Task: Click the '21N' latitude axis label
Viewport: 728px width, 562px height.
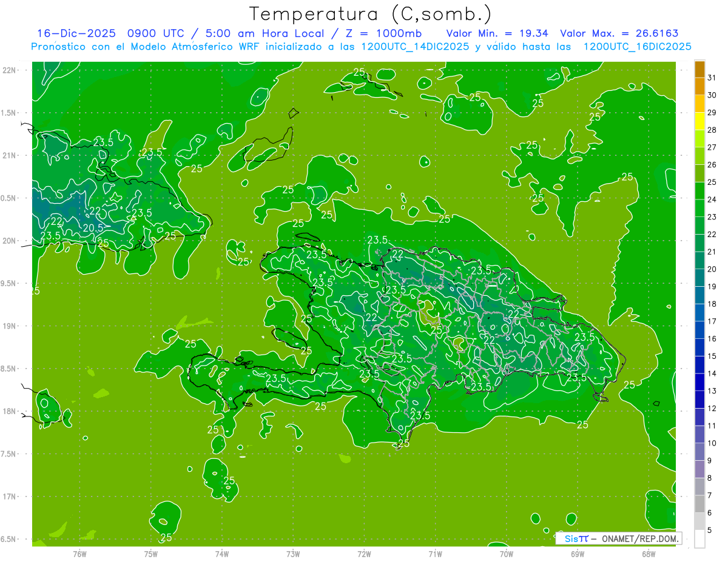Action: pyautogui.click(x=9, y=155)
